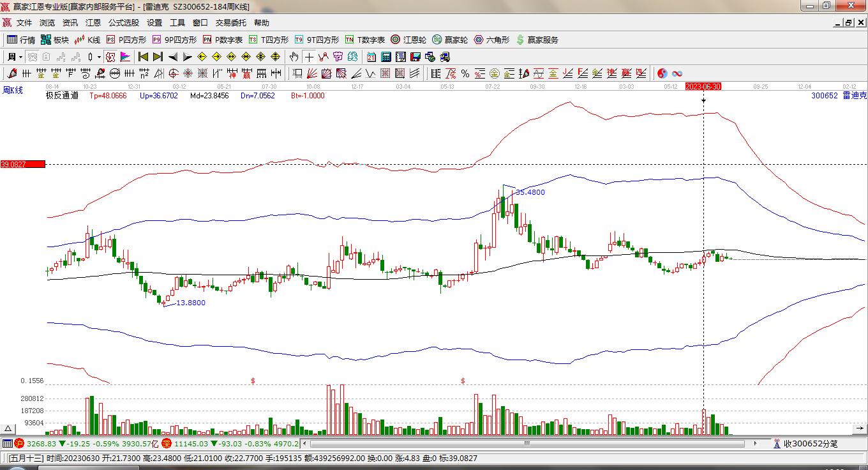Switch to the K线 chart view
The height and width of the screenshot is (470, 868).
(x=87, y=40)
